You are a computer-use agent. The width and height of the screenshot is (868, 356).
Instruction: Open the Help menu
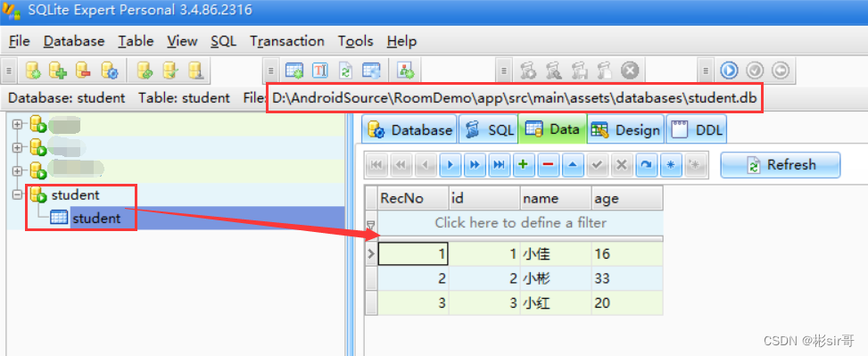(402, 41)
